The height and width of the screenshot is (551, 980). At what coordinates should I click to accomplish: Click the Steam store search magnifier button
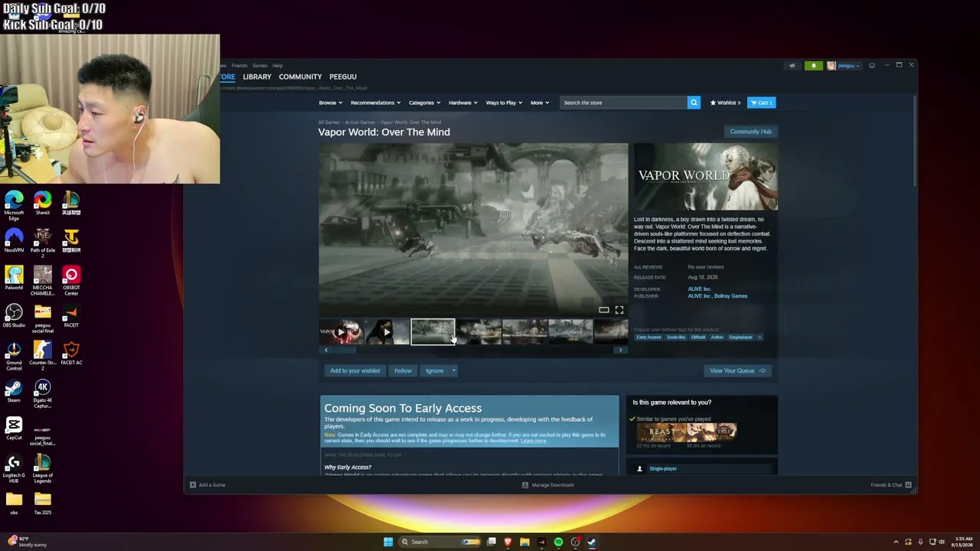[x=694, y=103]
